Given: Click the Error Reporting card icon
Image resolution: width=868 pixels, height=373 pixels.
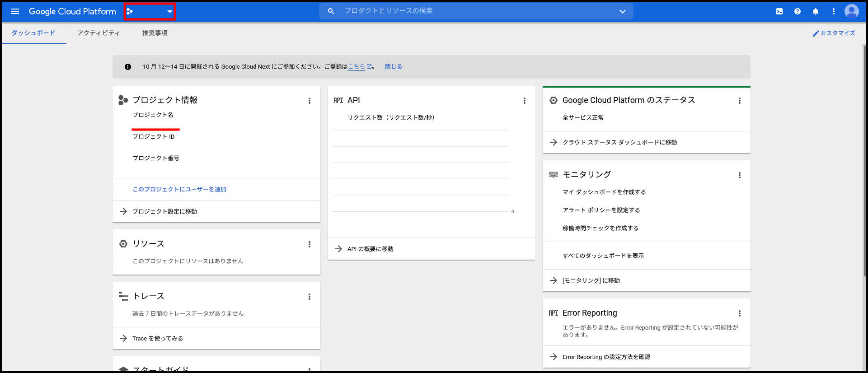Looking at the screenshot, I should coord(554,313).
